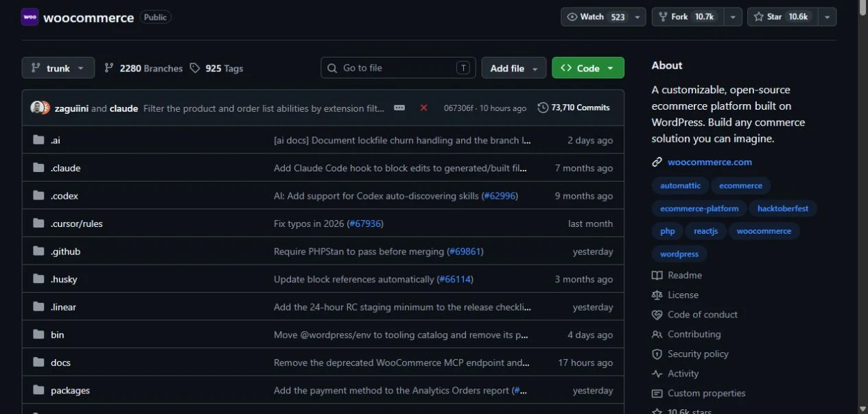The height and width of the screenshot is (414, 868).
Task: Open the docs folder
Action: (x=61, y=363)
